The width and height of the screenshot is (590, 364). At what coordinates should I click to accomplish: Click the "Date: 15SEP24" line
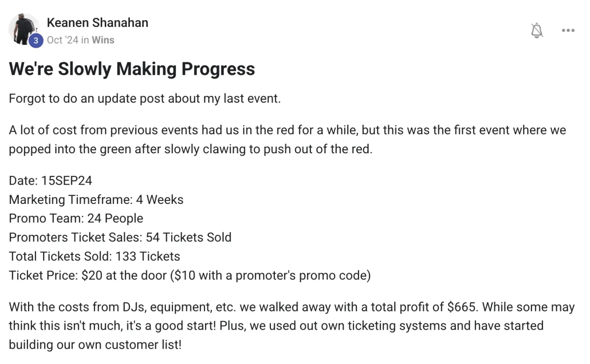coord(50,180)
